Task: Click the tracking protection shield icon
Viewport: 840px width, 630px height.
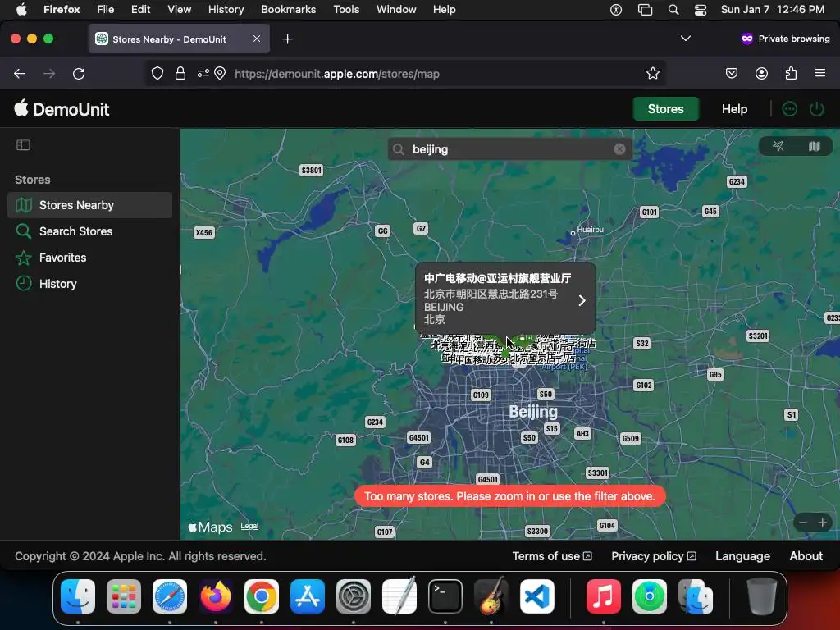Action: [157, 73]
